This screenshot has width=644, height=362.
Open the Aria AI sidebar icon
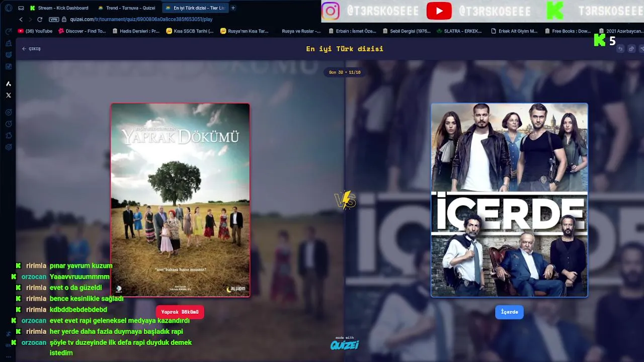(9, 83)
